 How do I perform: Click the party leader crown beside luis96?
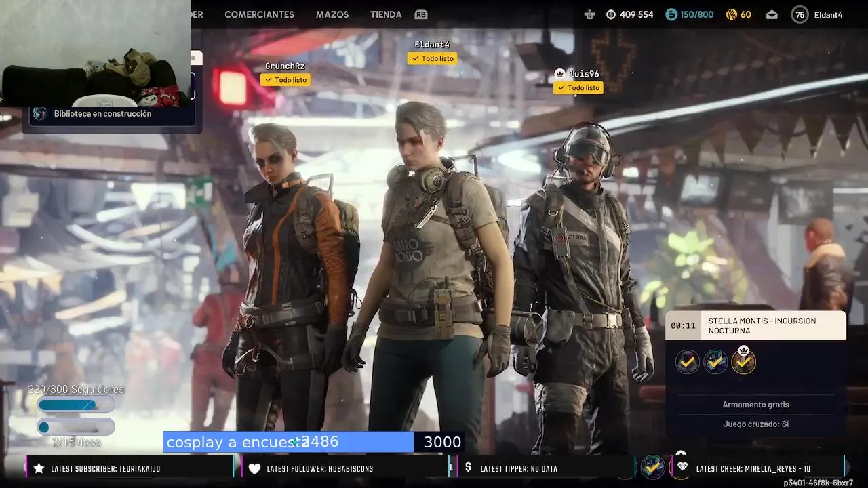[x=560, y=73]
